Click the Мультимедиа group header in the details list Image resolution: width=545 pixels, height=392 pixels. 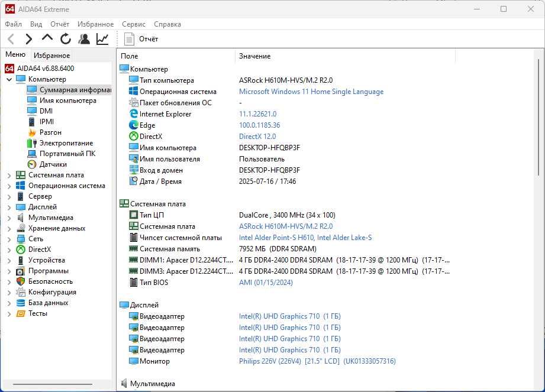[148, 384]
